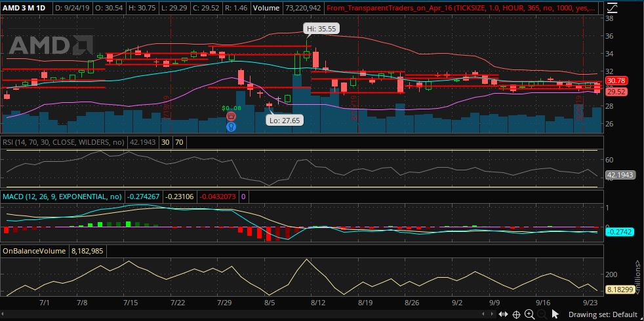Click the 9/23 date on time axis
The image size is (644, 321).
[591, 303]
